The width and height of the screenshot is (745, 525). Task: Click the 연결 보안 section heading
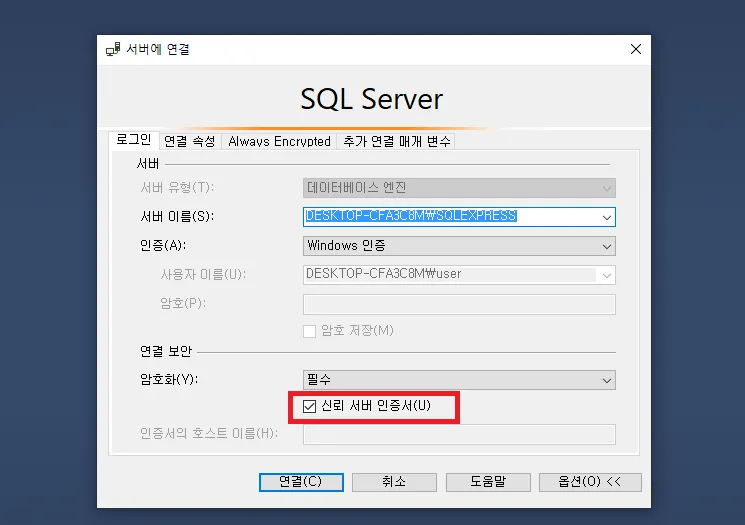(x=166, y=352)
